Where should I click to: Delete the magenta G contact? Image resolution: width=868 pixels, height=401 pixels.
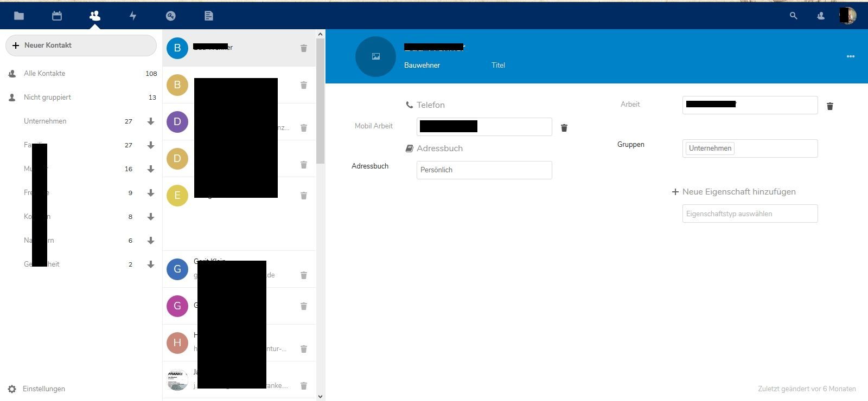click(x=304, y=306)
